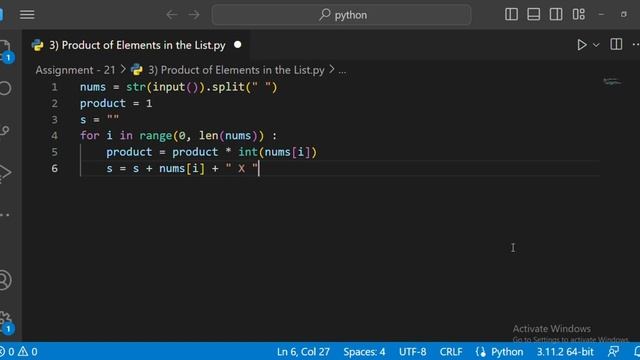Open the Search icon in activity bar
The image size is (640, 360).
point(5,88)
